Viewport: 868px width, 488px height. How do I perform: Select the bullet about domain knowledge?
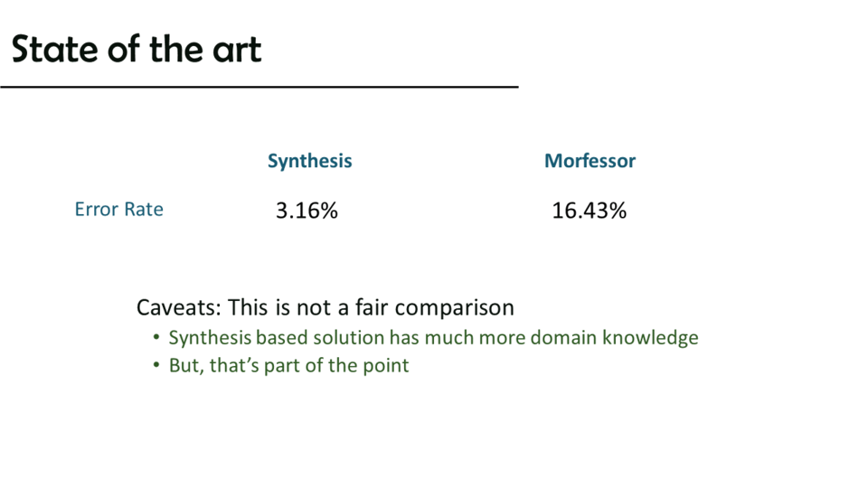[x=433, y=338]
